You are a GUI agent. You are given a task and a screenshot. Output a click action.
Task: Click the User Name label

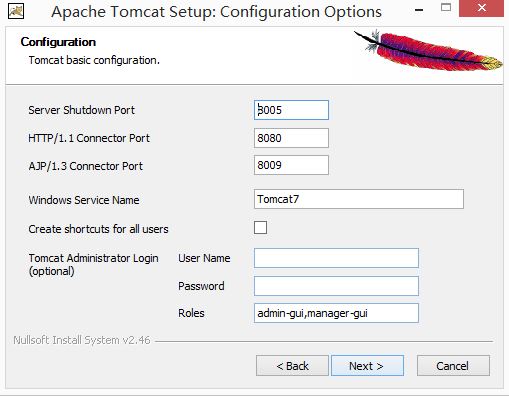204,258
